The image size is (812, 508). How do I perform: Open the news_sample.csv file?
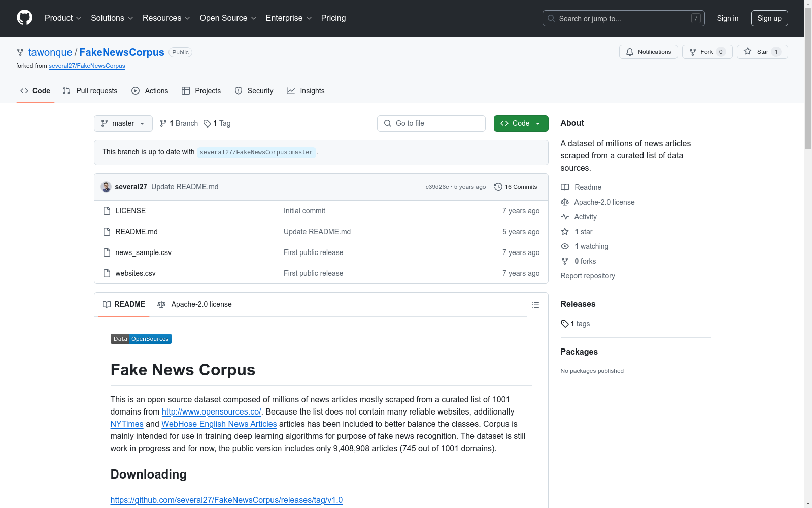[144, 252]
